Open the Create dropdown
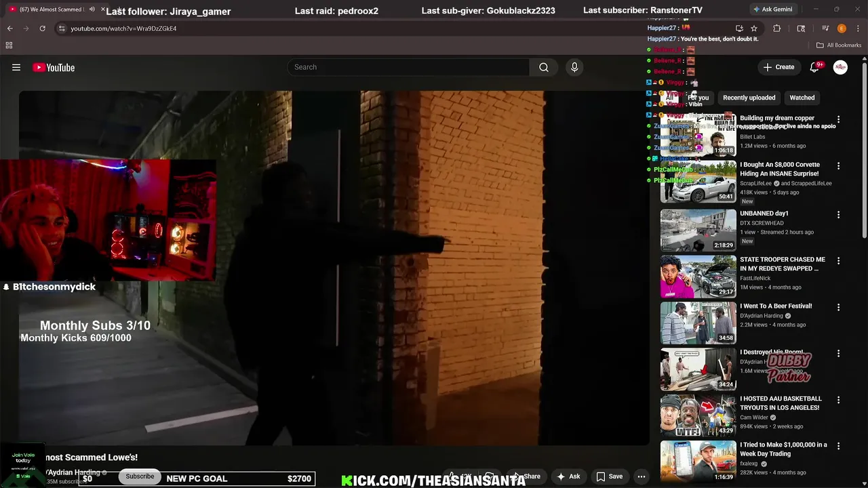The image size is (868, 488). (778, 67)
